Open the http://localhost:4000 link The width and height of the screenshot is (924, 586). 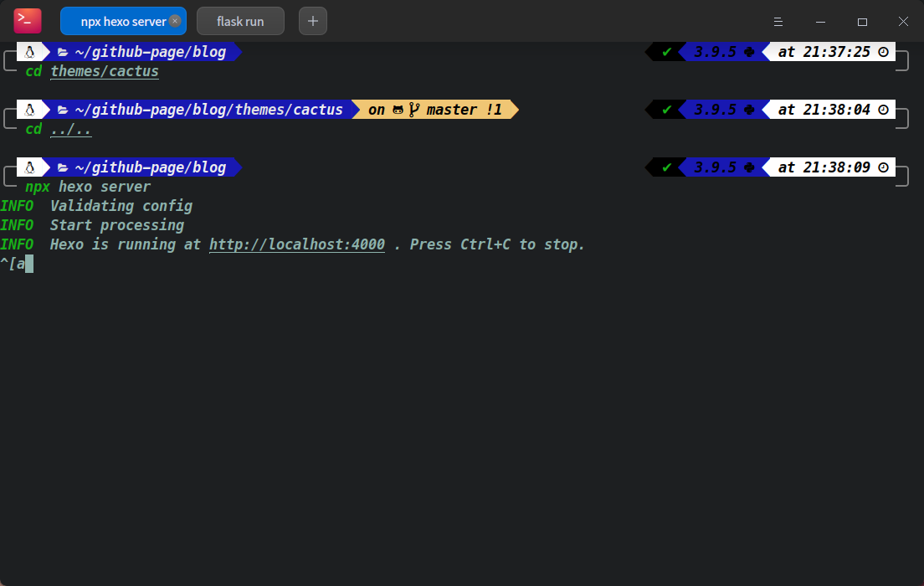pyautogui.click(x=297, y=244)
